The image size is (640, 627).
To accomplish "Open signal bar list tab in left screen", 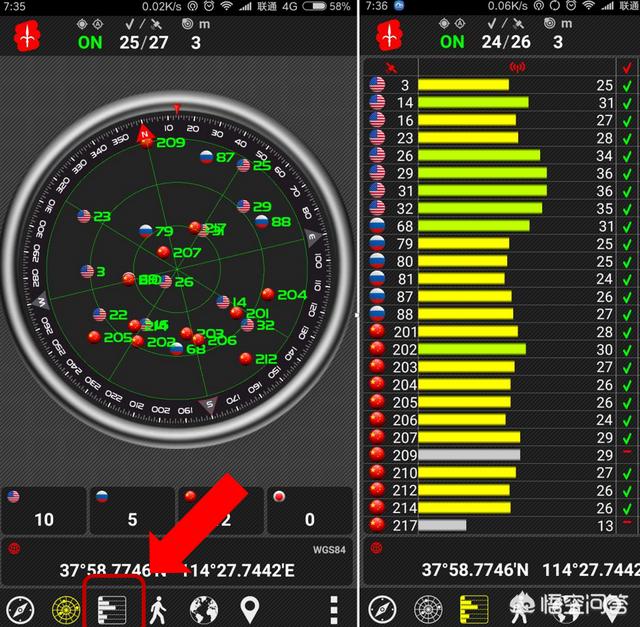I will pyautogui.click(x=112, y=610).
